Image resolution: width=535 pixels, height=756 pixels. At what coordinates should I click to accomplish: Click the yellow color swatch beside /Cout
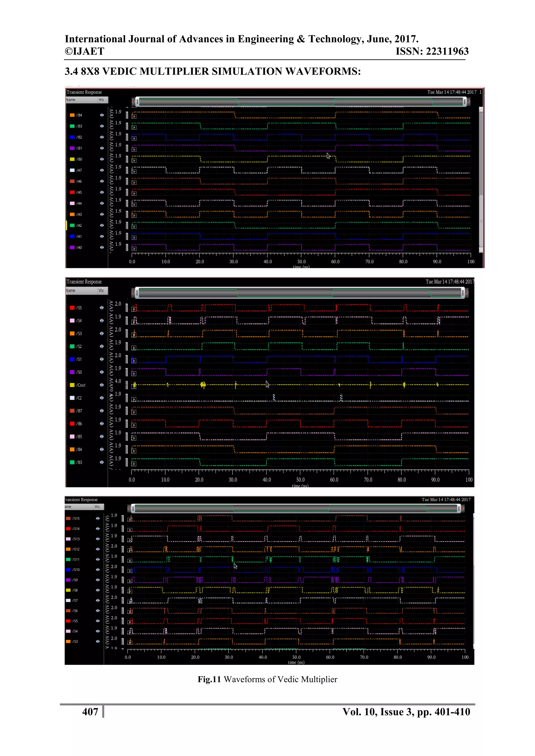(72, 385)
